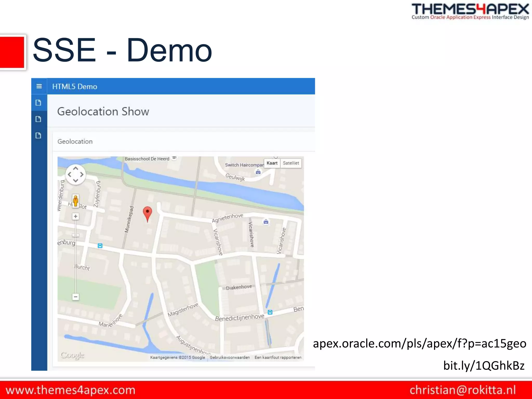Click the Magisterhove street label
Screen dimensions: 532x399
coord(183,309)
